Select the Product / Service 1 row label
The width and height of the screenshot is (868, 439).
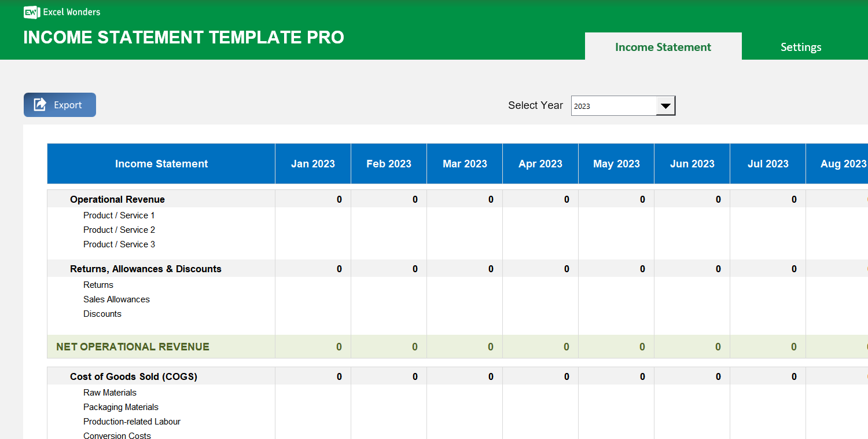(x=119, y=215)
